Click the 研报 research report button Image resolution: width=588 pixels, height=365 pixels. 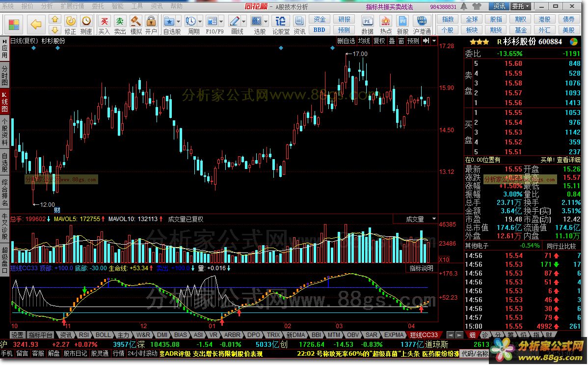coord(344,19)
